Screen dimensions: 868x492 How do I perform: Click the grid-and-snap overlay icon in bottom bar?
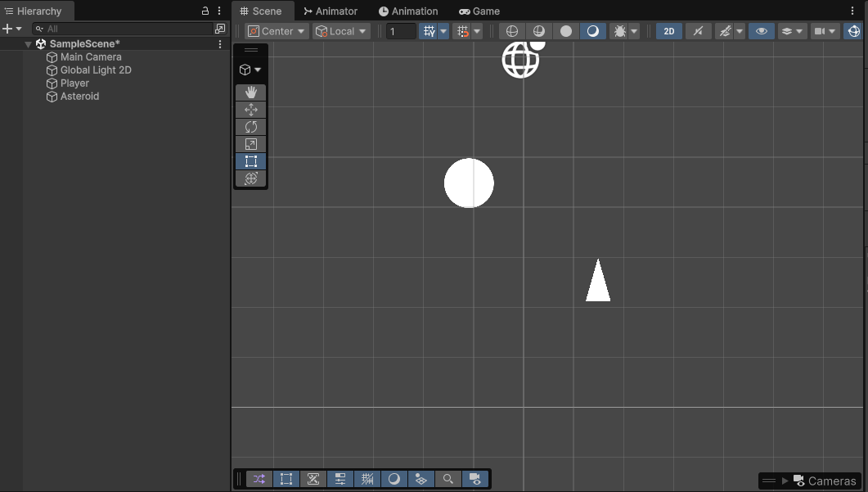(x=367, y=479)
